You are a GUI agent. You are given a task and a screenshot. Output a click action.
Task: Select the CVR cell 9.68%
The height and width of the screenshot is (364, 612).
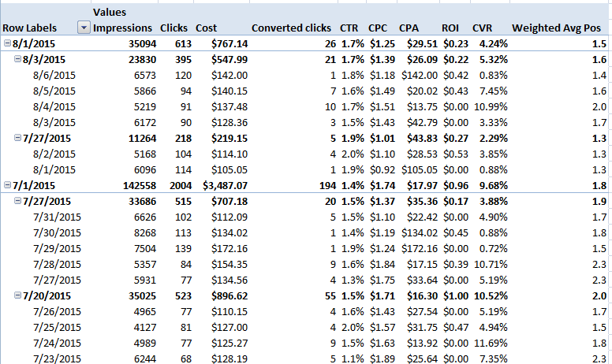click(x=494, y=185)
